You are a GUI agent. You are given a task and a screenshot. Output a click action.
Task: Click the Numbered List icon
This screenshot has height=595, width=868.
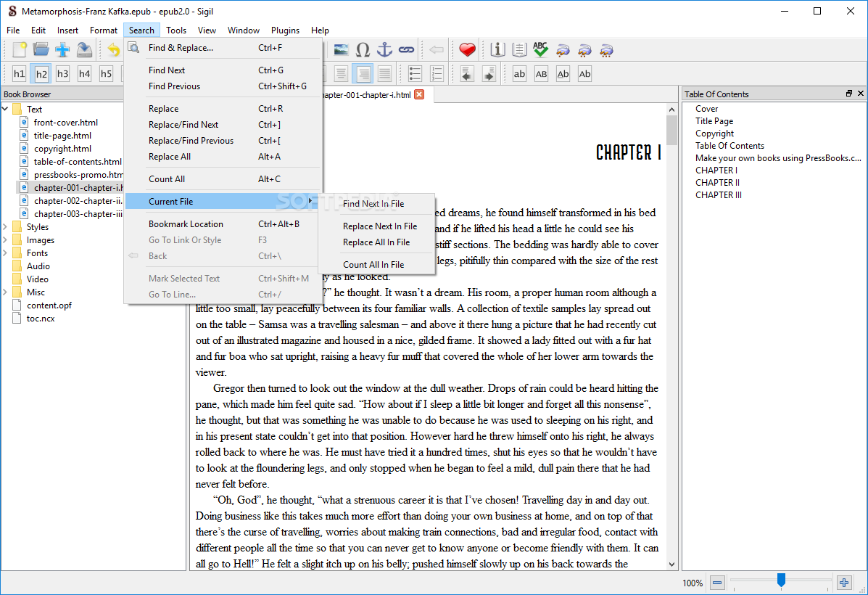coord(437,74)
